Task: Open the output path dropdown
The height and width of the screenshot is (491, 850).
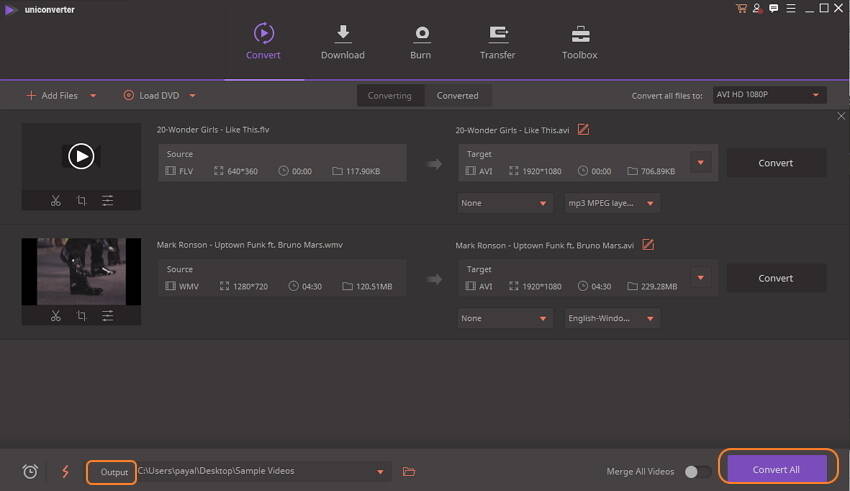Action: [x=380, y=472]
